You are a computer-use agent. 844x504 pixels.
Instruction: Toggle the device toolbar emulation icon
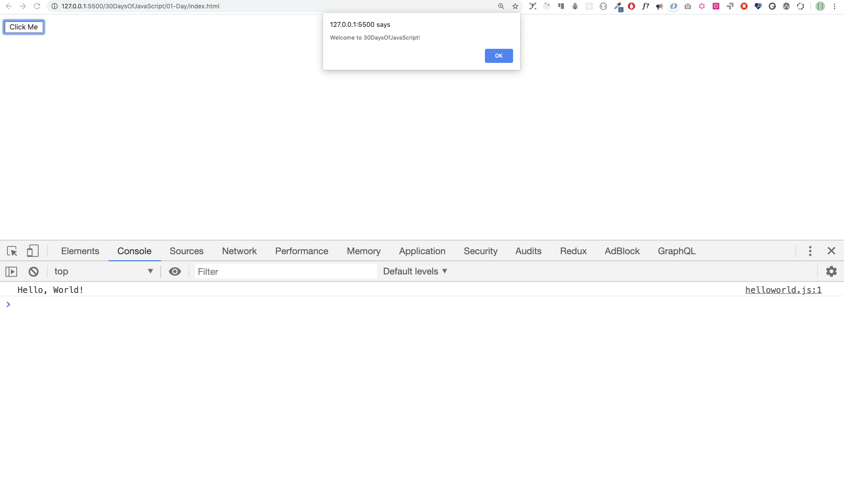33,251
